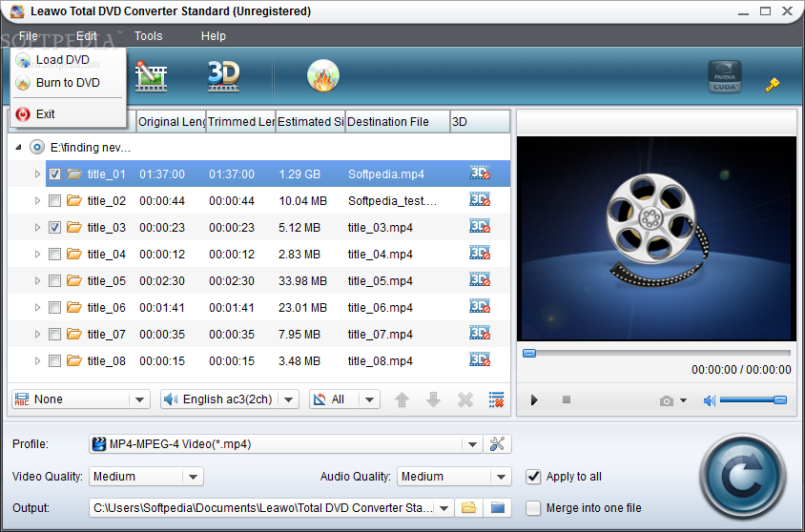Click the 3D icon in title_08 row
Viewport: 805px width, 532px height.
pyautogui.click(x=480, y=359)
